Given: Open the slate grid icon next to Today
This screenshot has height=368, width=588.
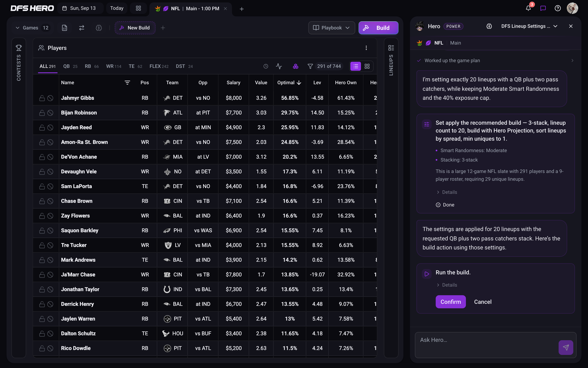Looking at the screenshot, I should coord(138,8).
